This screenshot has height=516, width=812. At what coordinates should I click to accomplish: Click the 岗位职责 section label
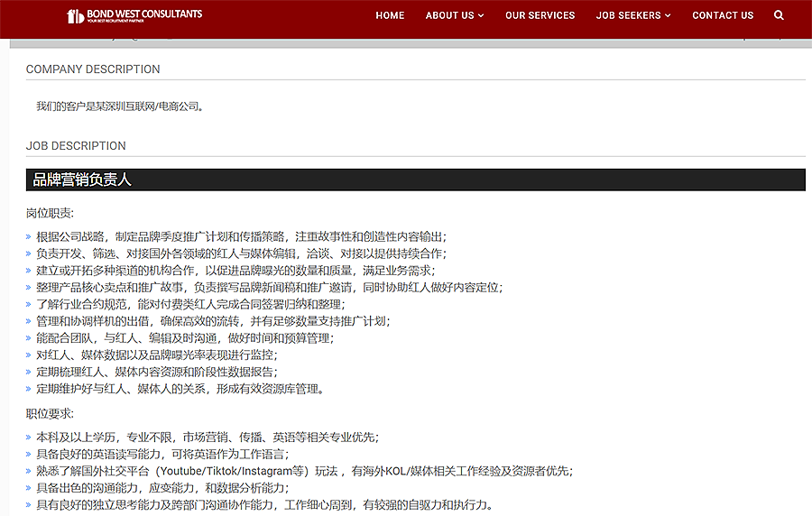50,214
